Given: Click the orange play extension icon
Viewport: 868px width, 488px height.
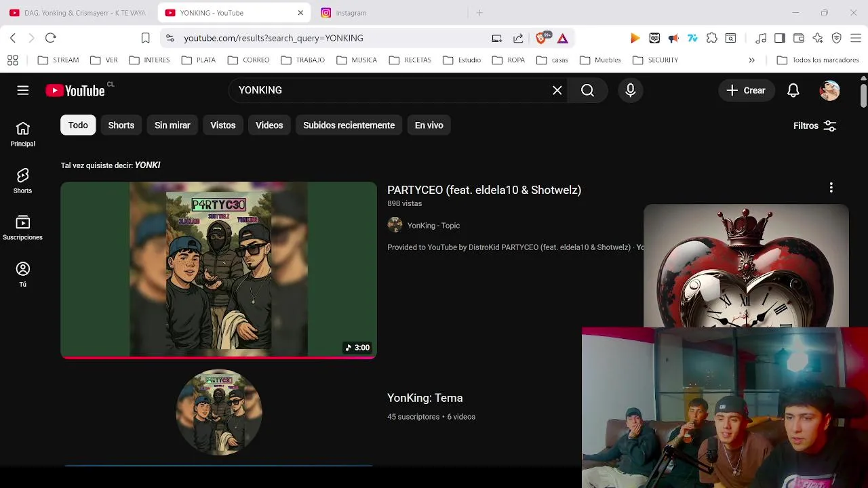Looking at the screenshot, I should (635, 38).
